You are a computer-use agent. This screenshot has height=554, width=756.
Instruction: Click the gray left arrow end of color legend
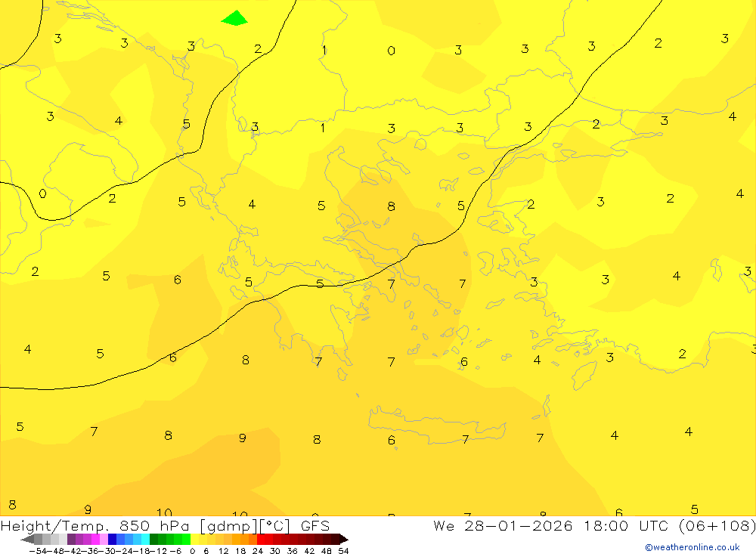[27, 540]
